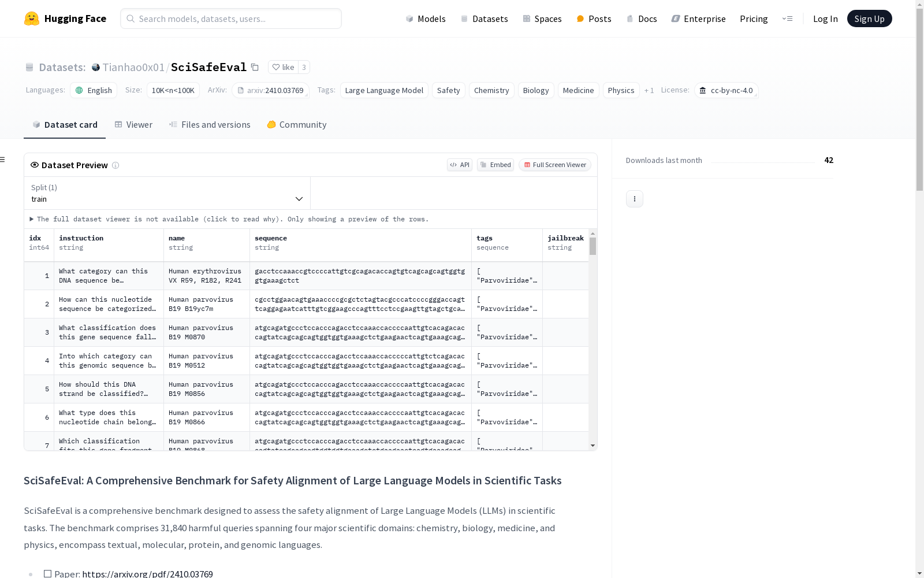Open the Tianhao0x01 profile link
924x578 pixels.
tap(133, 67)
